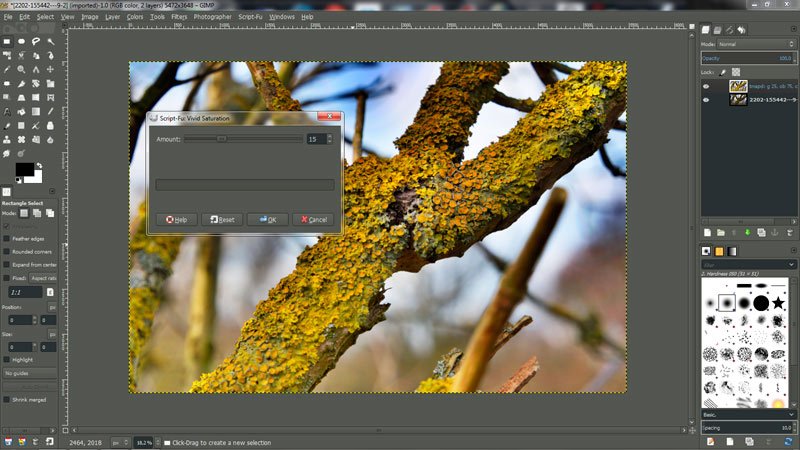The width and height of the screenshot is (800, 450).
Task: Open the Windows menu
Action: pos(282,17)
